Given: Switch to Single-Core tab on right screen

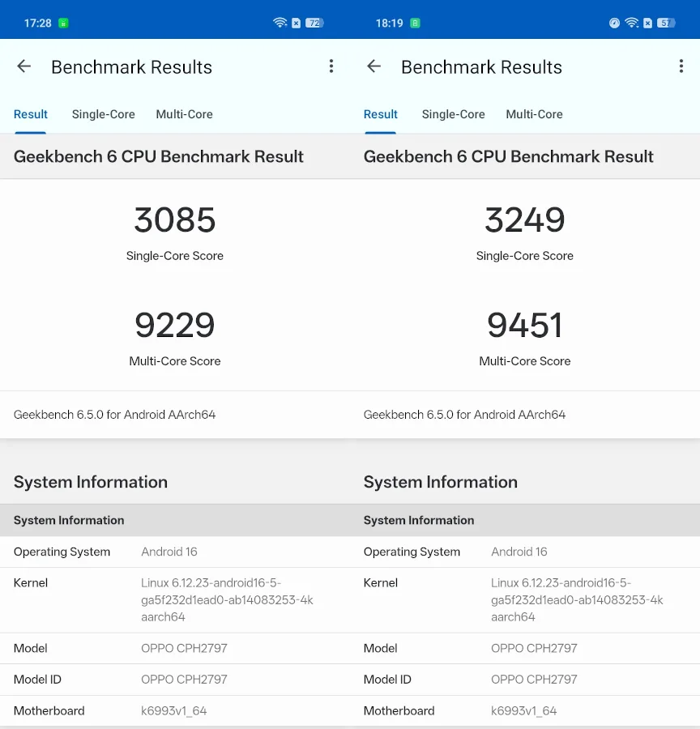Looking at the screenshot, I should (453, 114).
